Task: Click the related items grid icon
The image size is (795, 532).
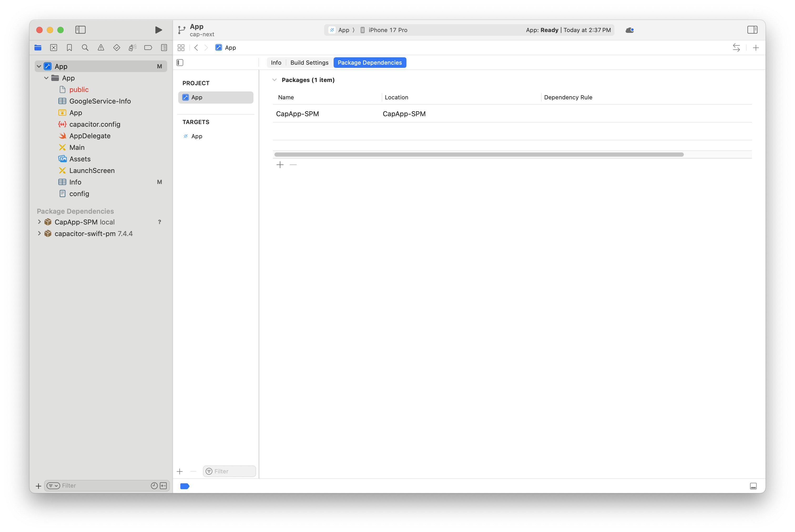Action: pyautogui.click(x=181, y=48)
